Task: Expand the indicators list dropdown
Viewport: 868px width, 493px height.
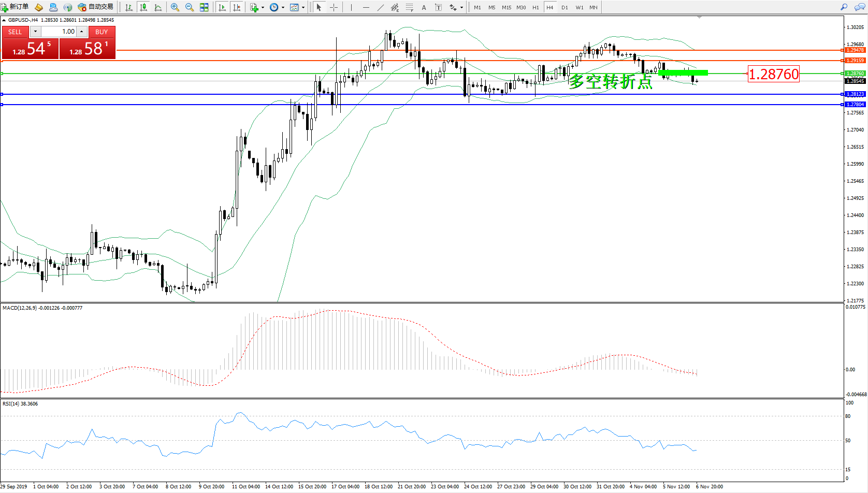Action: (x=263, y=7)
